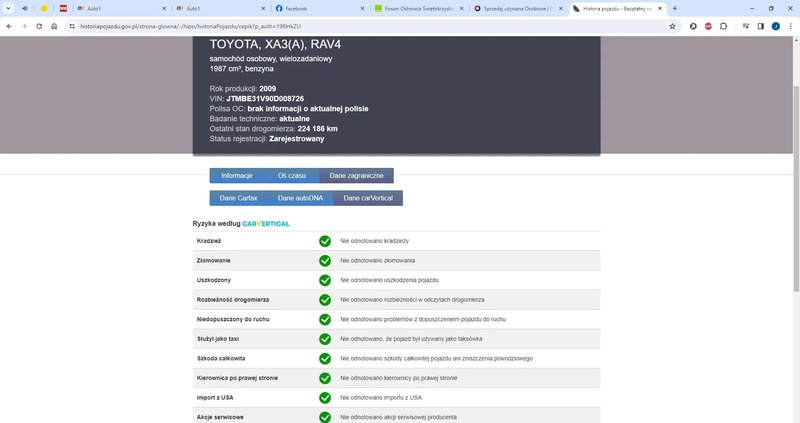Click green check for Służył jako taxi
Image resolution: width=800 pixels, height=423 pixels.
click(x=325, y=339)
